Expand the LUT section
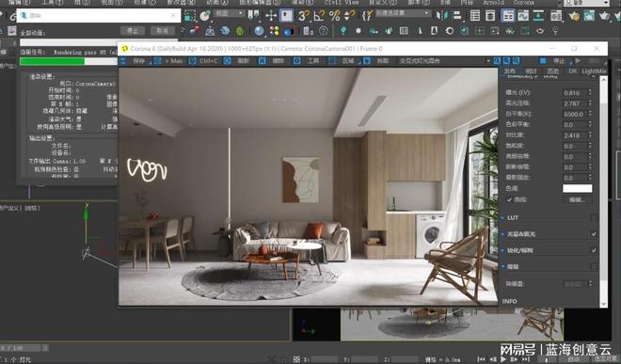The height and width of the screenshot is (364, 621). [x=503, y=217]
